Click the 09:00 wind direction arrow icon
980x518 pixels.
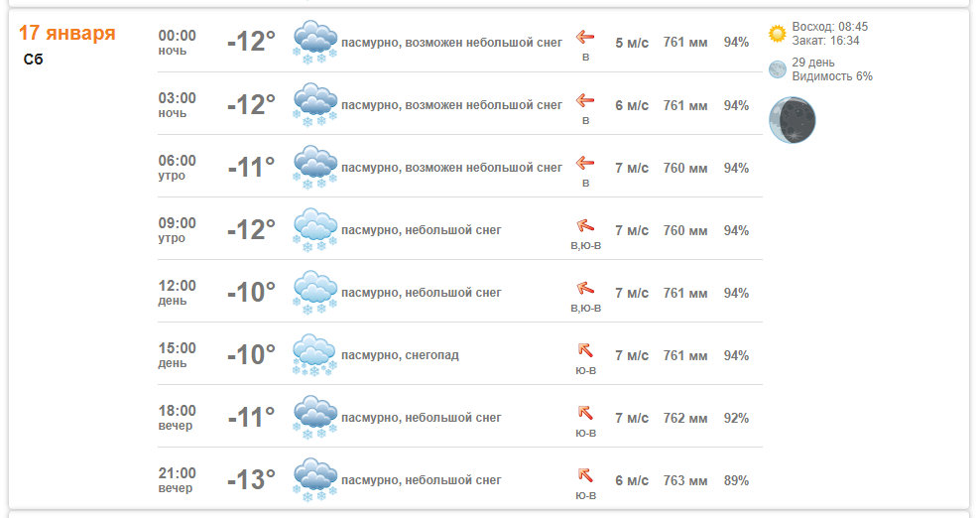(x=585, y=226)
